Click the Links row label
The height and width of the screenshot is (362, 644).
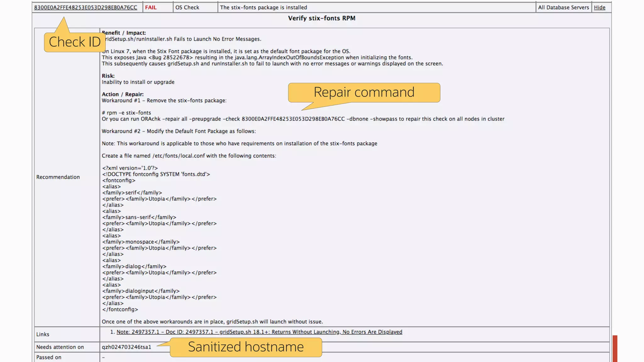tap(42, 334)
